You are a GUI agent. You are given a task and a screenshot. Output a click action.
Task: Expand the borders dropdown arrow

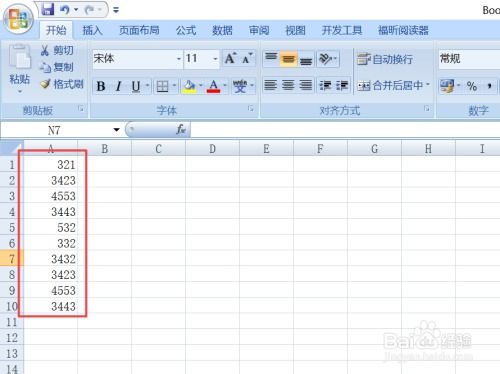pyautogui.click(x=174, y=86)
